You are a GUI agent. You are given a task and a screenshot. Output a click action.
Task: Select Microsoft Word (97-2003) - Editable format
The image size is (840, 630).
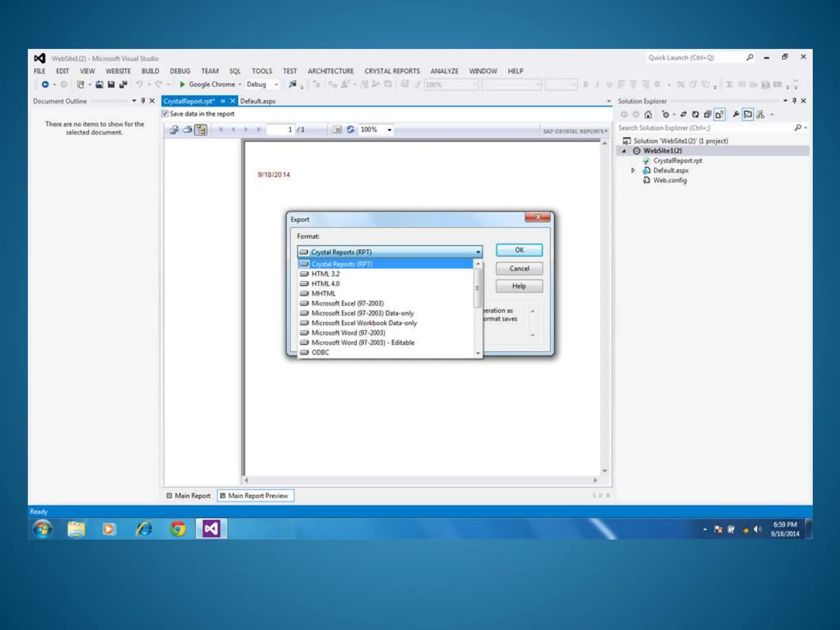coord(363,342)
